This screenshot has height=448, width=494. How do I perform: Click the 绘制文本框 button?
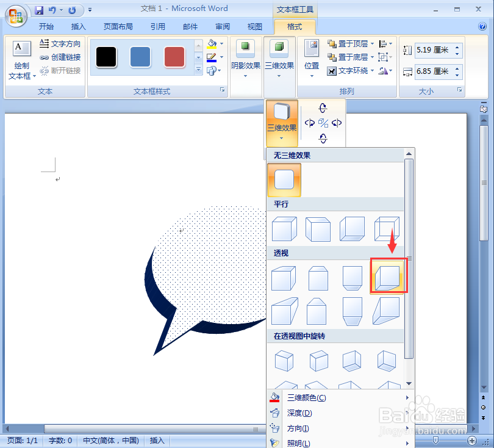(21, 60)
